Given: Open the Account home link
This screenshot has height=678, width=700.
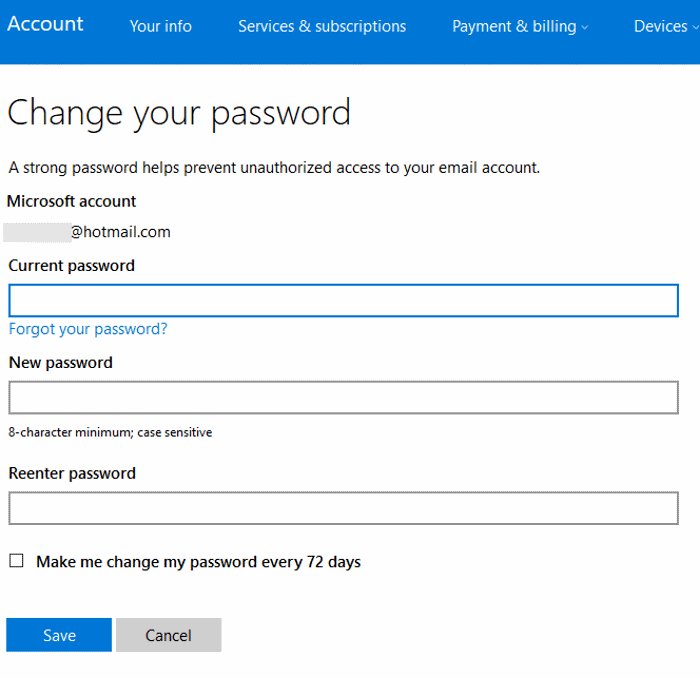Looking at the screenshot, I should 45,24.
